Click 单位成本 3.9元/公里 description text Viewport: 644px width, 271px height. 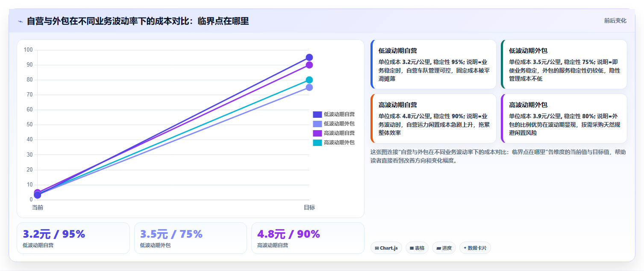click(x=565, y=124)
